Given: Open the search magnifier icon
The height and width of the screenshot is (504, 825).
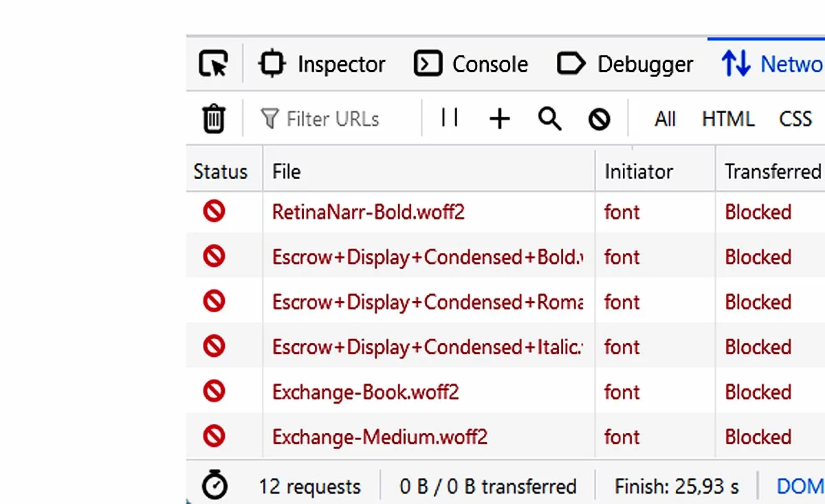Looking at the screenshot, I should point(549,119).
